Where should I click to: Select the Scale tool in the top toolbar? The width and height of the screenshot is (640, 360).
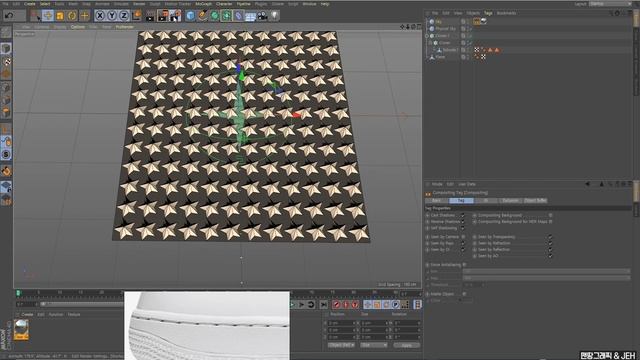tap(60, 16)
